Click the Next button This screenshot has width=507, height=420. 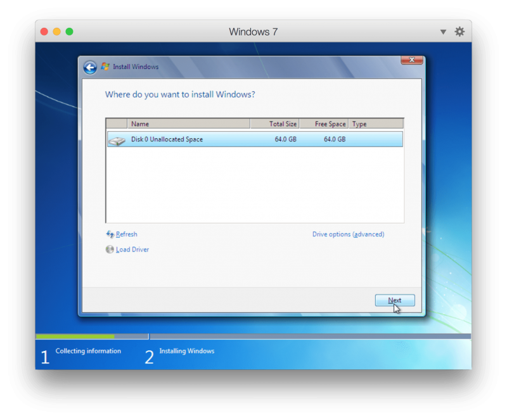click(x=395, y=300)
